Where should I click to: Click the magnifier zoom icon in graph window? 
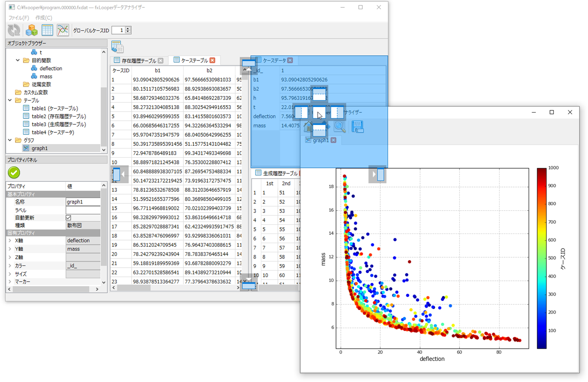point(340,127)
